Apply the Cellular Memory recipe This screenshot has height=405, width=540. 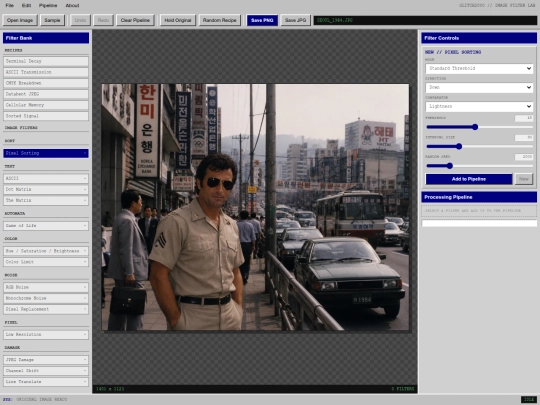pos(46,105)
